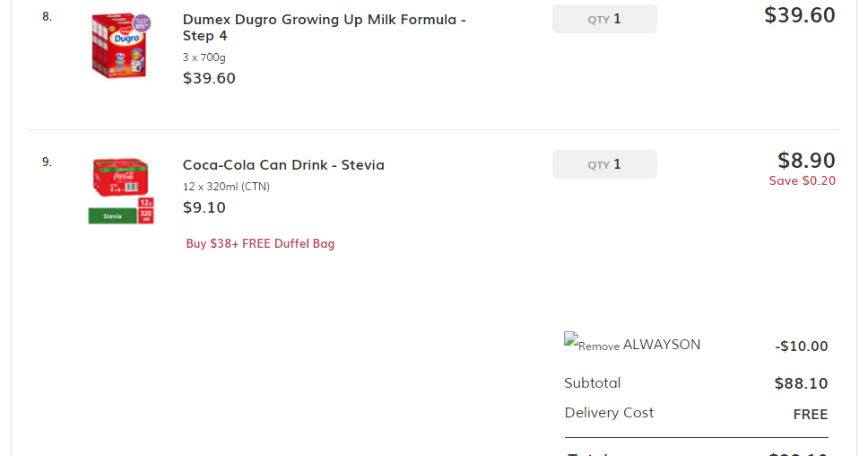The height and width of the screenshot is (456, 868).
Task: Click the Save $0.20 label
Action: [x=802, y=180]
